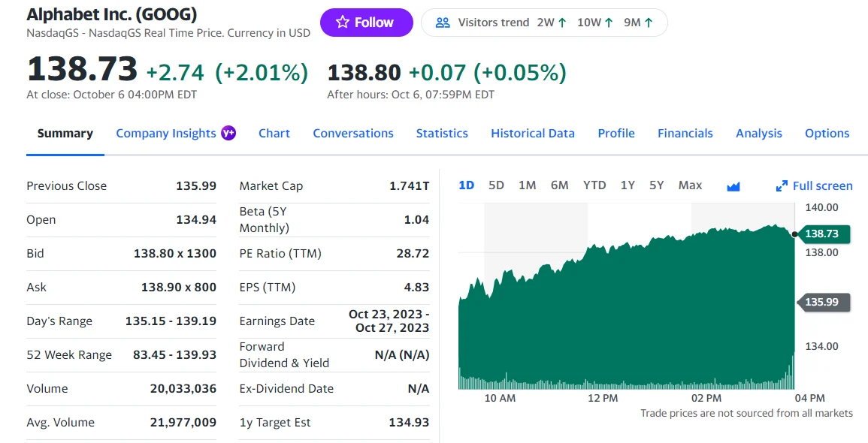
Task: Open the chart in Full screen
Action: (822, 186)
